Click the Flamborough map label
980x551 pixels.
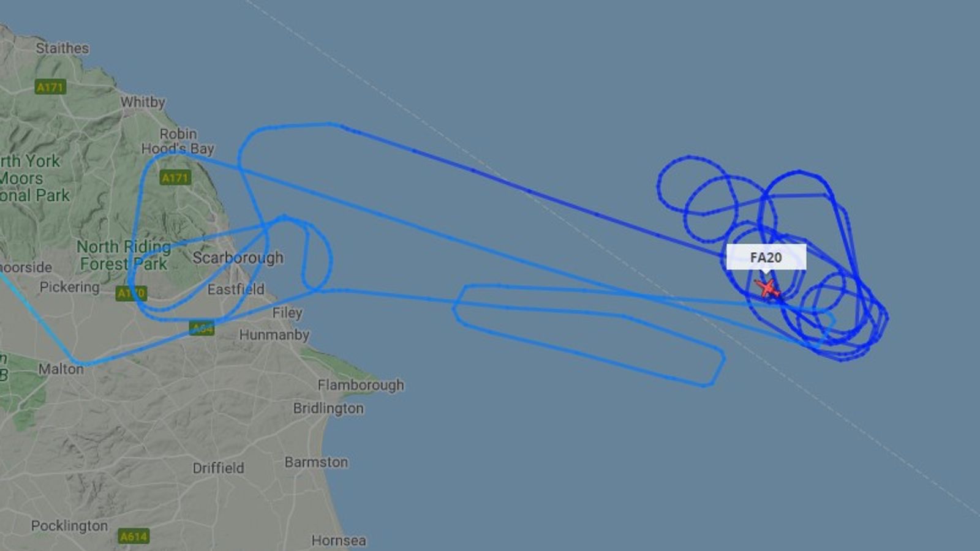tap(361, 385)
